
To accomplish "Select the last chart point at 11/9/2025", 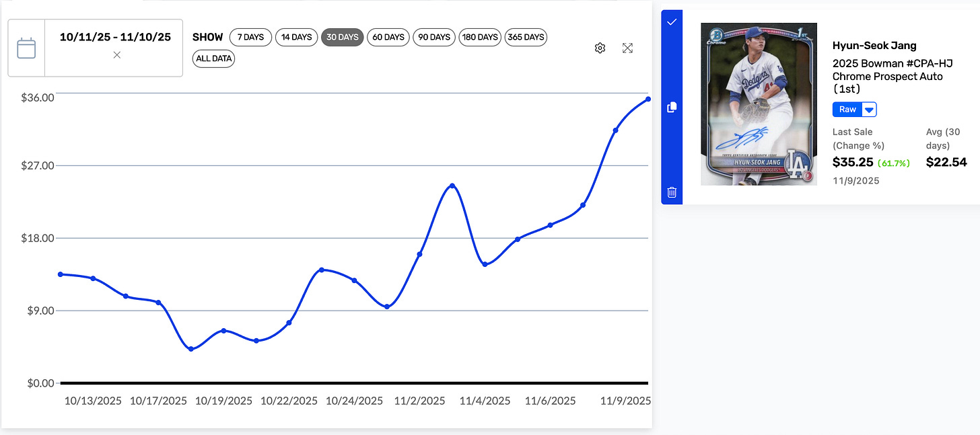I will point(648,99).
